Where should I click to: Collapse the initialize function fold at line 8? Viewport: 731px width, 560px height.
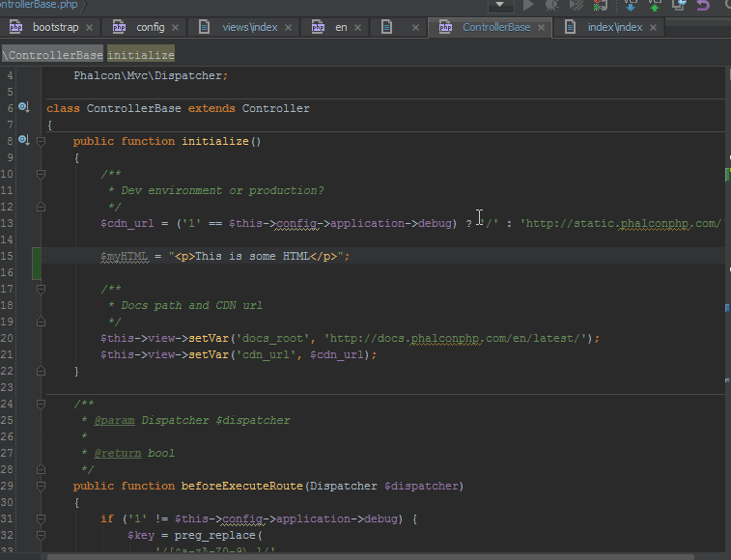tap(41, 141)
